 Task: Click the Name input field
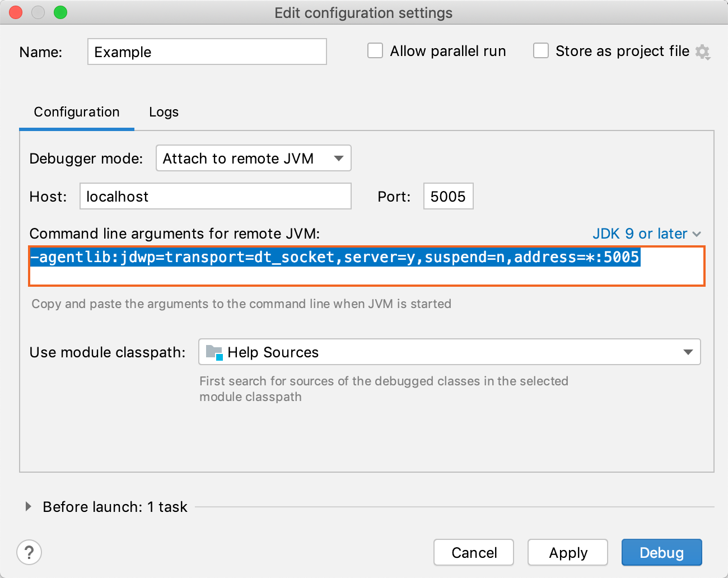(x=207, y=52)
